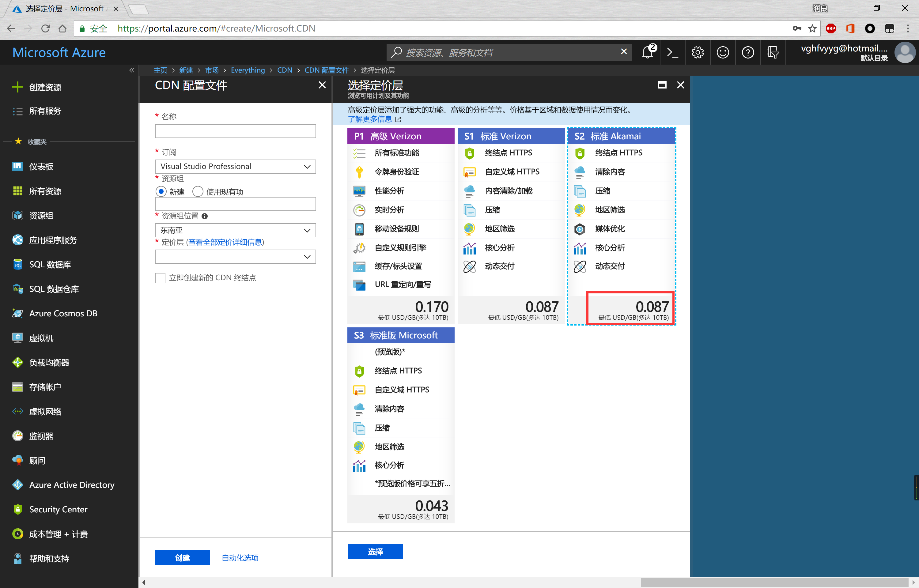Click CDN in the breadcrumb
The image size is (919, 588).
click(285, 70)
